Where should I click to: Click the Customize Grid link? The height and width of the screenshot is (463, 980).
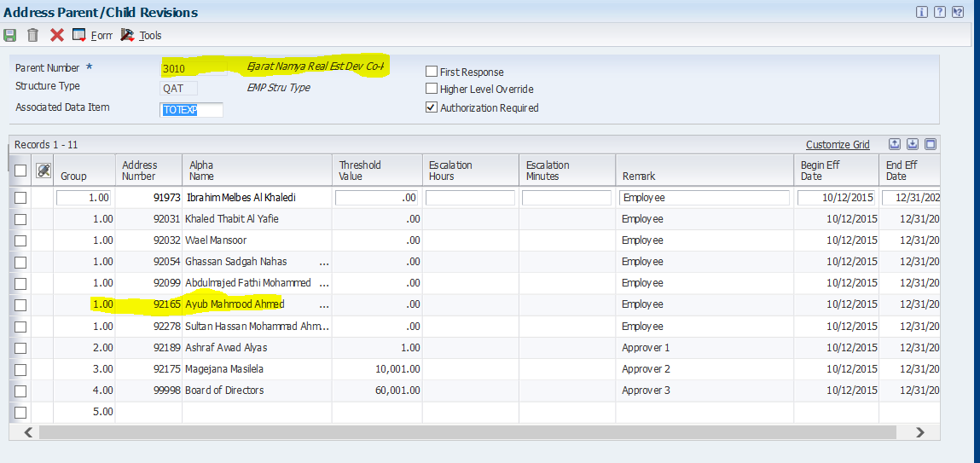(838, 145)
